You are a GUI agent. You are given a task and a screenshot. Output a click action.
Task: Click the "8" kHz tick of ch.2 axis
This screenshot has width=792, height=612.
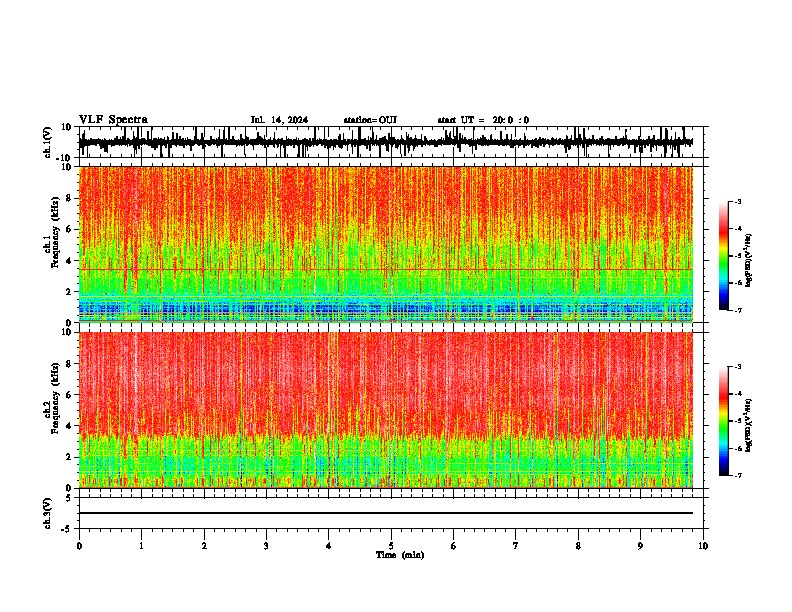click(x=70, y=364)
